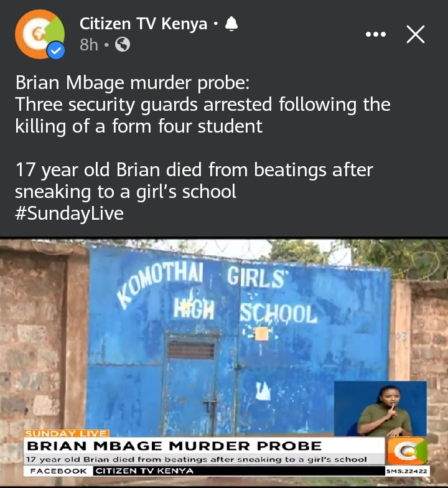Tap the sign language interpreter inset
Image resolution: width=448 pixels, height=488 pixels.
380,408
